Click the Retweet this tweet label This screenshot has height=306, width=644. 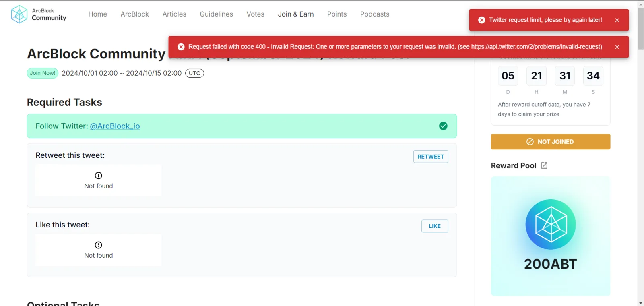coord(70,155)
